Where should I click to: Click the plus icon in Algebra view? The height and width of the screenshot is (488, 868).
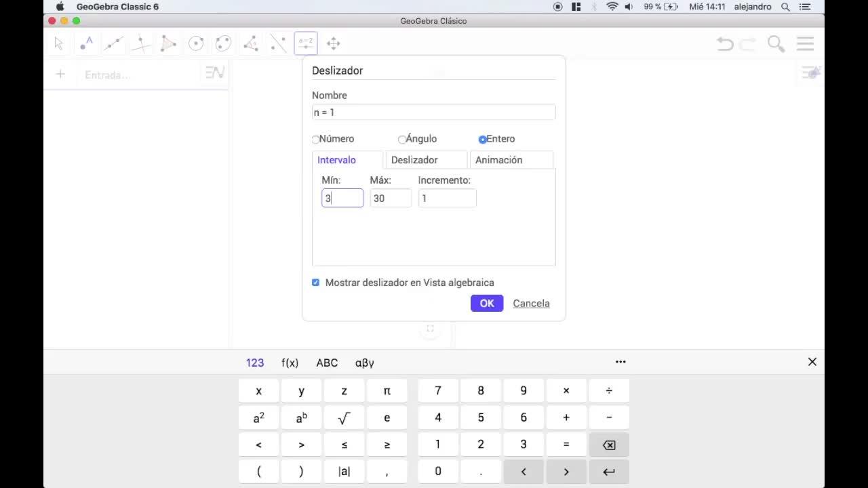tap(60, 75)
